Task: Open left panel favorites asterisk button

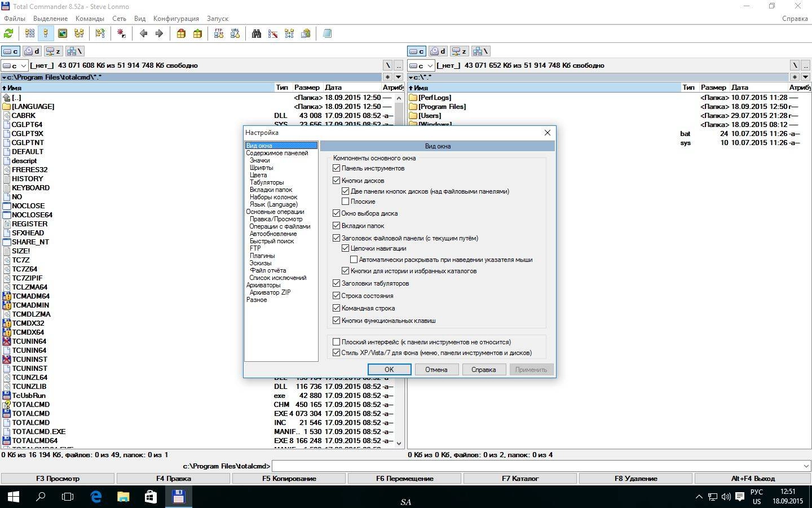Action: point(387,77)
